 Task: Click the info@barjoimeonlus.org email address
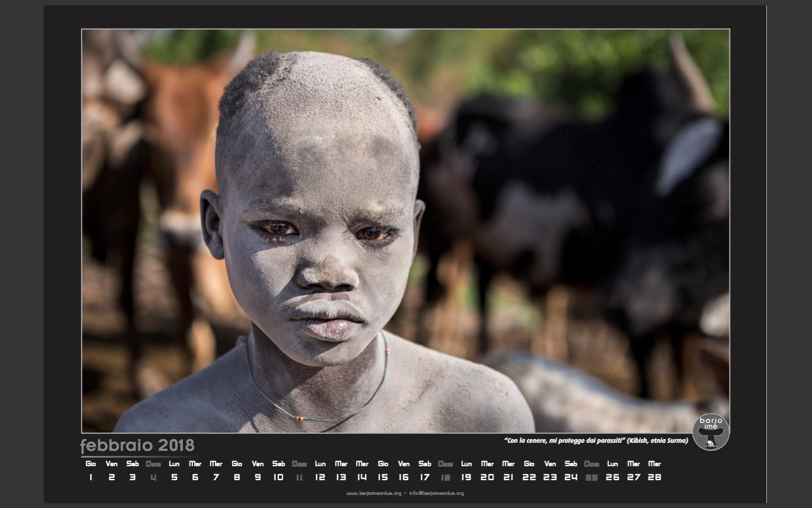tap(436, 493)
